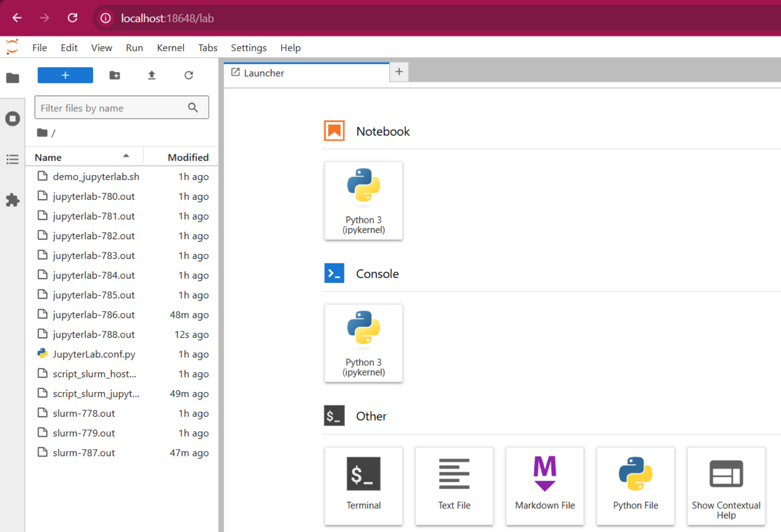This screenshot has height=532, width=781.
Task: Open the Help menu
Action: point(291,48)
